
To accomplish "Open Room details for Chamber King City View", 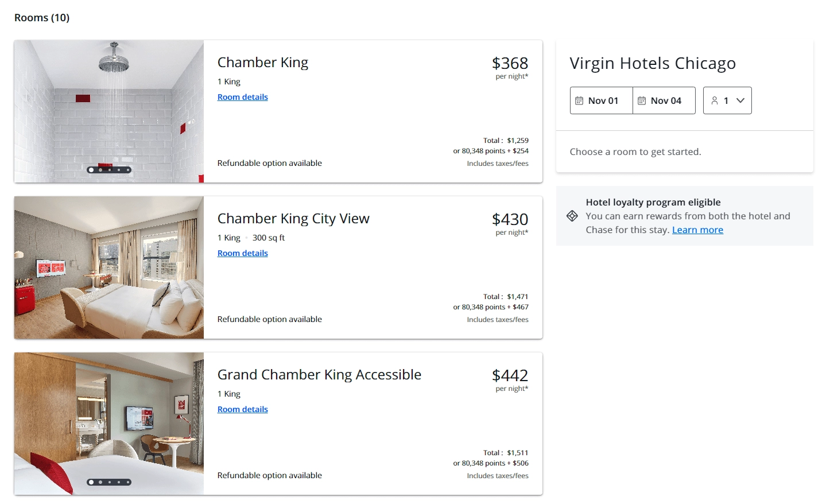I will click(x=242, y=253).
